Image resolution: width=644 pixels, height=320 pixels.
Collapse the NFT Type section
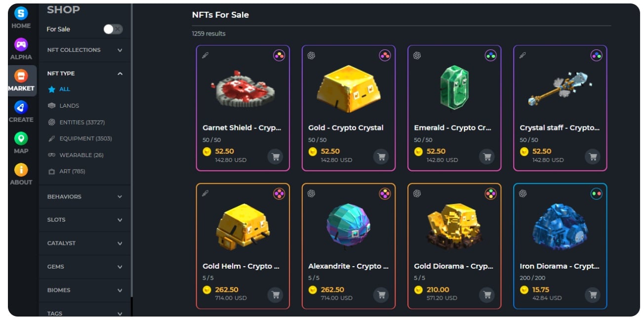tap(120, 74)
